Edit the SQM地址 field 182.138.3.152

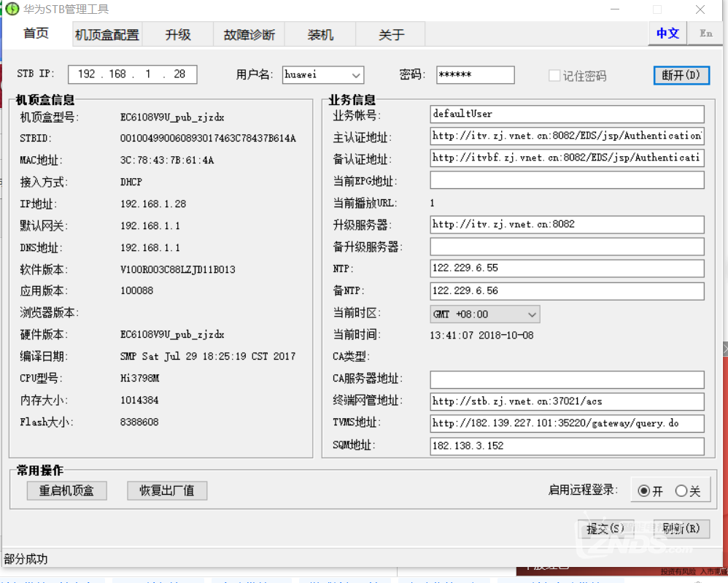[x=567, y=447]
